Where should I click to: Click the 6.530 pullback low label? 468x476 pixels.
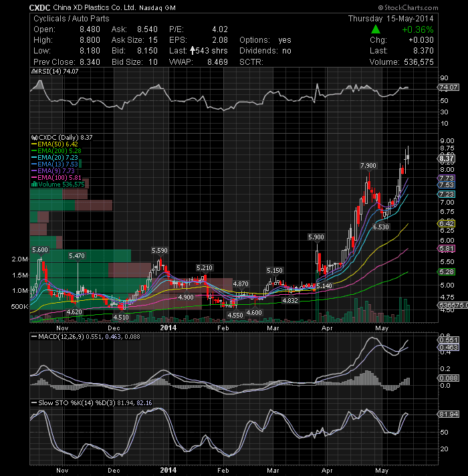pyautogui.click(x=380, y=227)
